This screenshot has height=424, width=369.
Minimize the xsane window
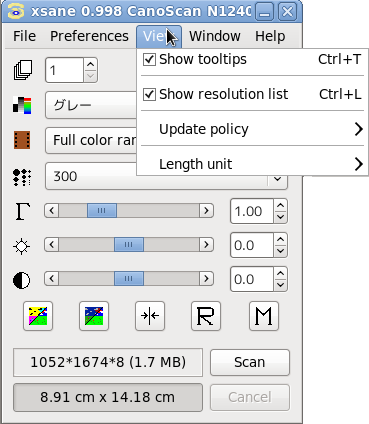click(265, 12)
